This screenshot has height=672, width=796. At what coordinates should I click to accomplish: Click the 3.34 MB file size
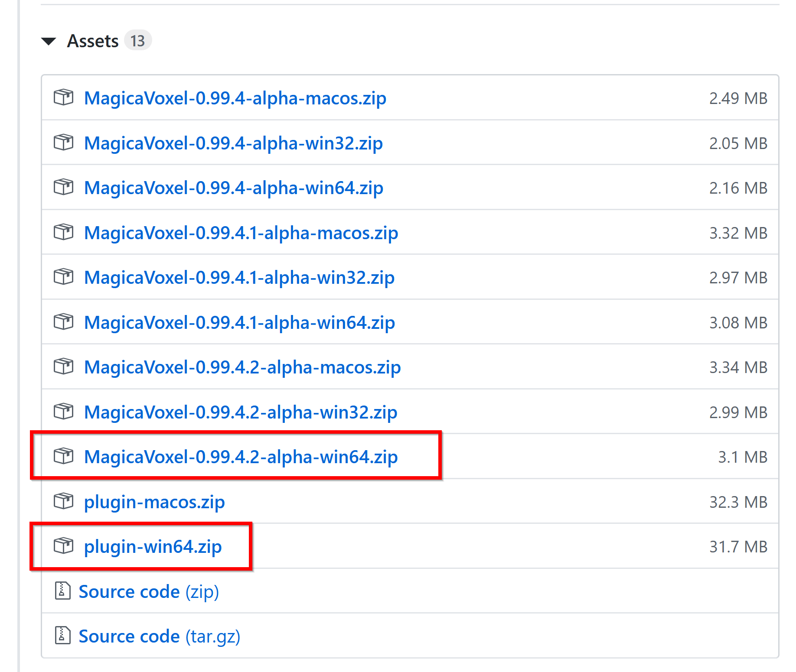[738, 367]
